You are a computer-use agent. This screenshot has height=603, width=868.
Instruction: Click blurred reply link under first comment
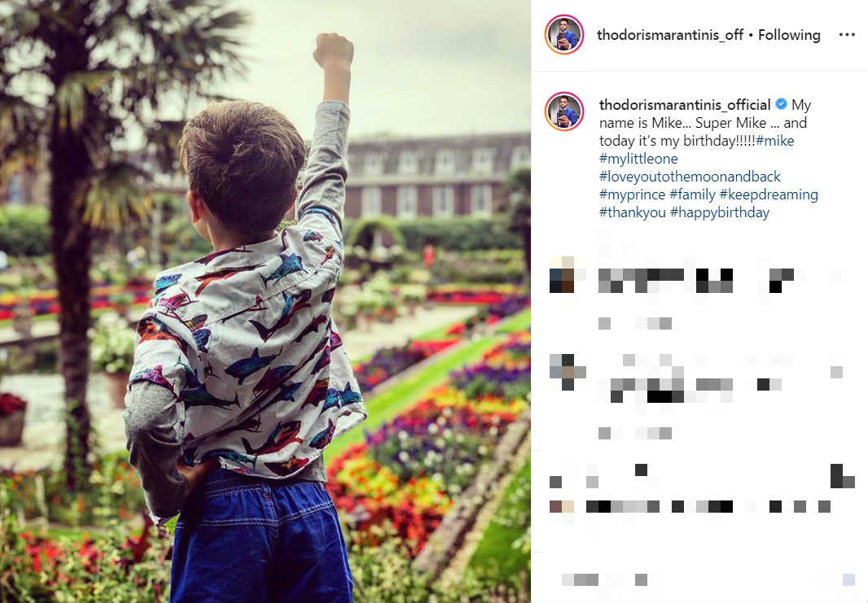pos(635,323)
